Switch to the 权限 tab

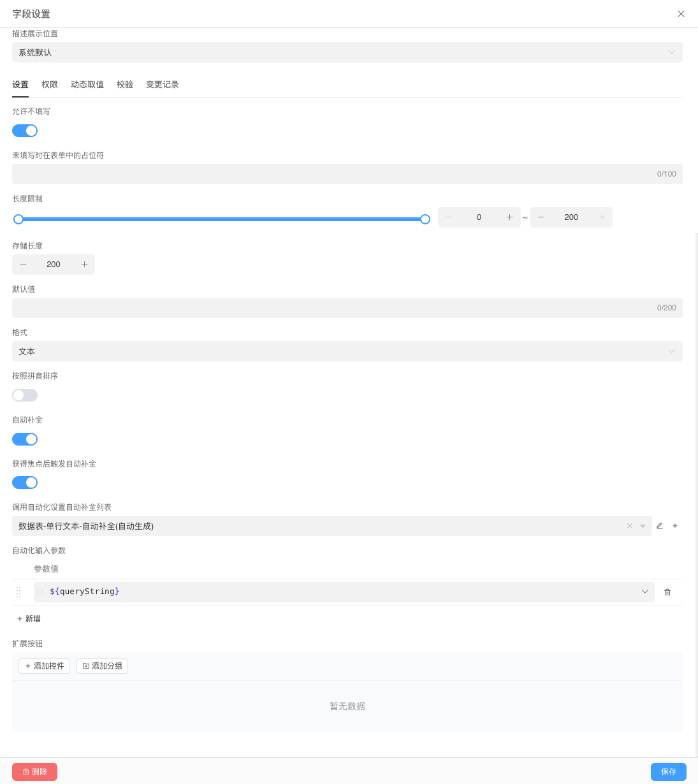[x=50, y=84]
